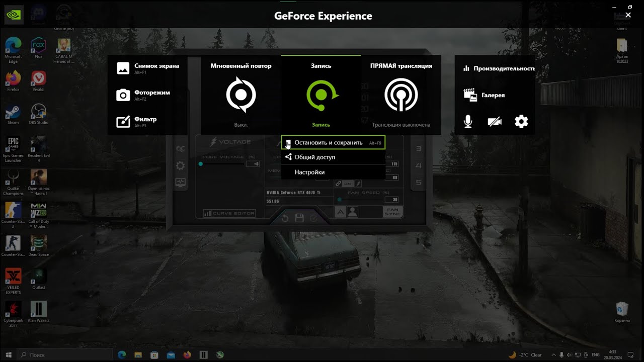Viewport: 644px width, 362px height.
Task: Click the user profile icon in Afterburner
Action: 352,212
